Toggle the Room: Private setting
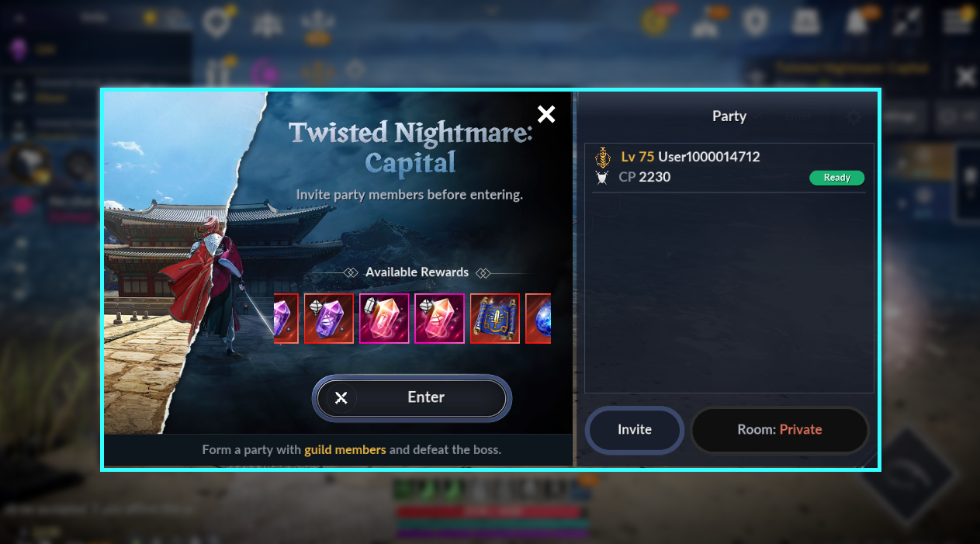The width and height of the screenshot is (980, 544). [x=780, y=430]
